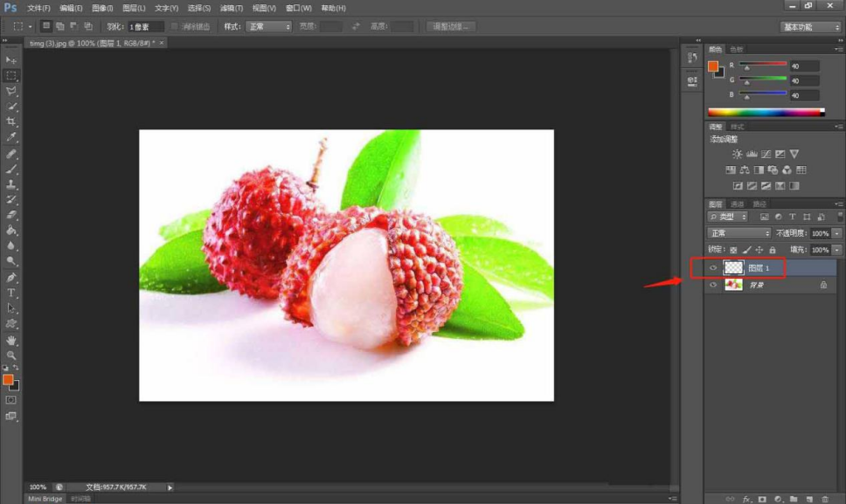
Task: Open the layer blend mode 正常 dropdown
Action: 739,234
